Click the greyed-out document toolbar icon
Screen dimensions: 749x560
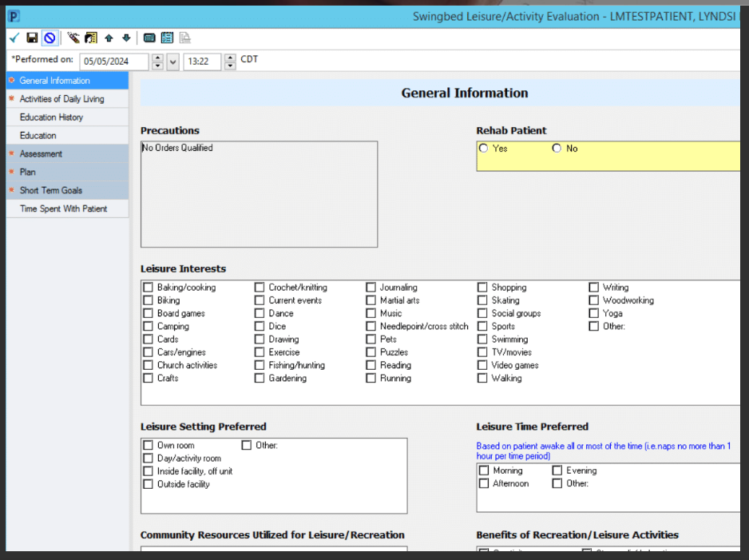tap(185, 38)
